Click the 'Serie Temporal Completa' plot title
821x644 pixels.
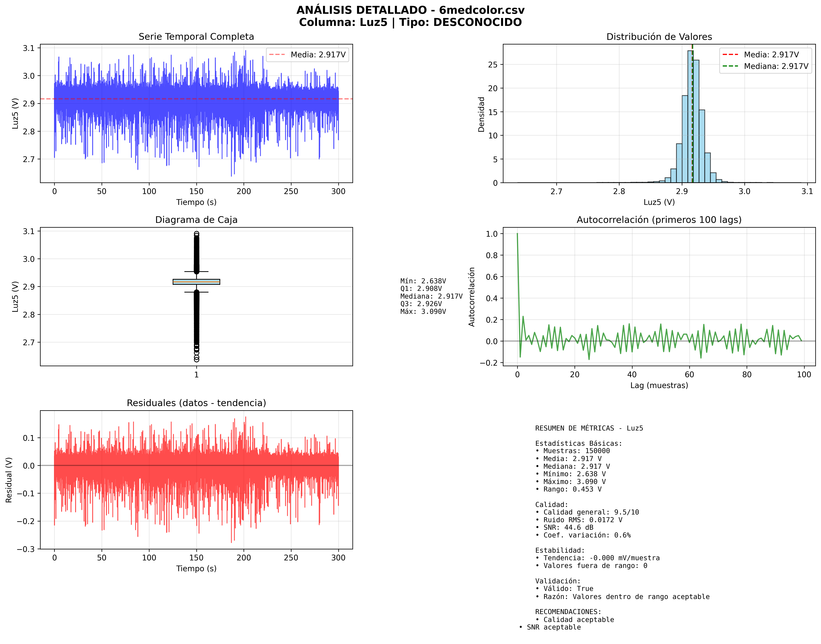click(196, 37)
